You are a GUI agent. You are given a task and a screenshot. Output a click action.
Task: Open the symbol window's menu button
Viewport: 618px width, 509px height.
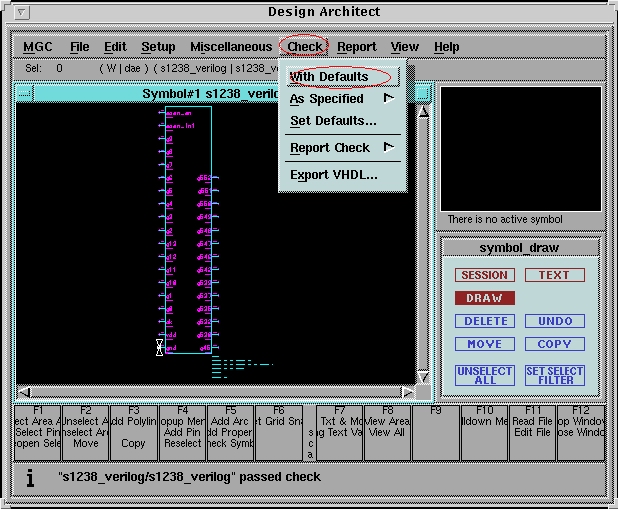24,94
